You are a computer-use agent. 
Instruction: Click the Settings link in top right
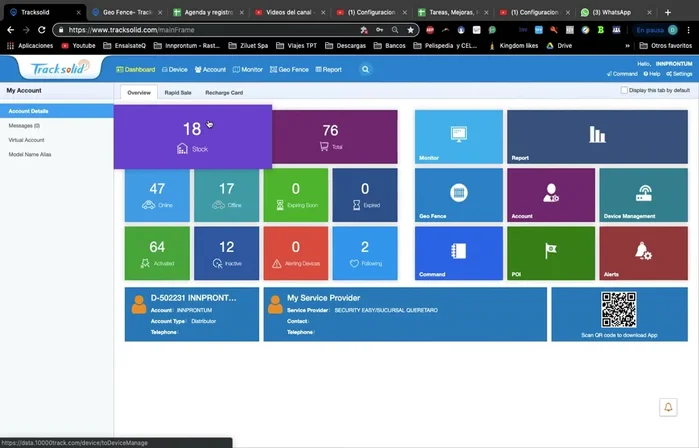pyautogui.click(x=680, y=74)
